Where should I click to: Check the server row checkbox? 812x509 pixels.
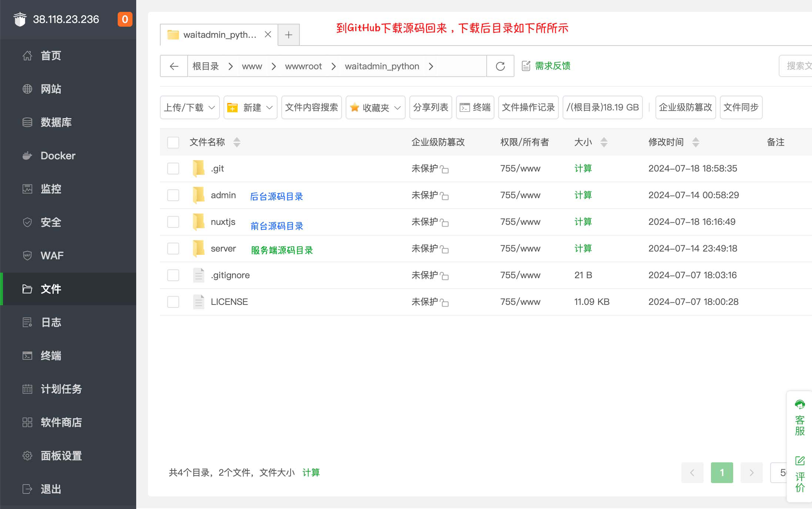173,249
